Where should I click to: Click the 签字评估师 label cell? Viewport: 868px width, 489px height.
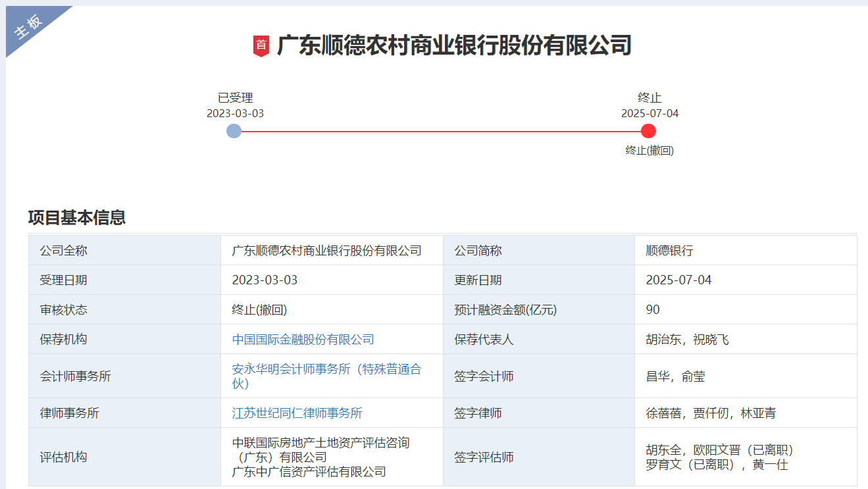tap(539, 457)
